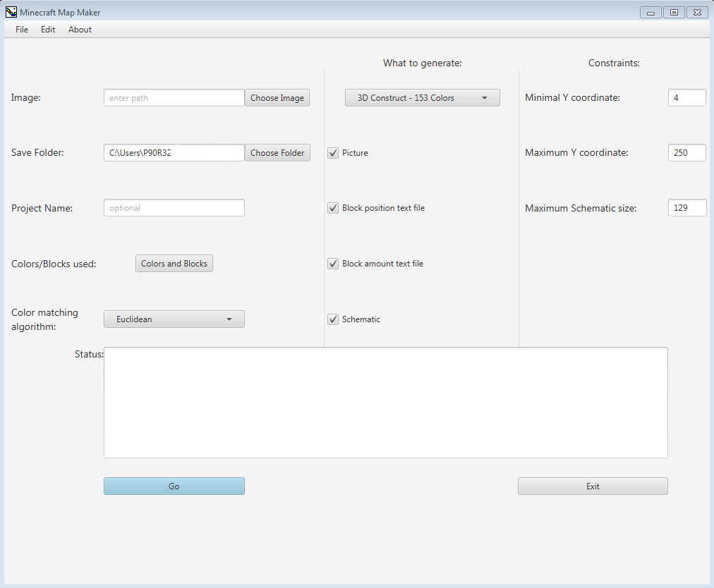The width and height of the screenshot is (714, 588).
Task: Open the About menu
Action: (x=80, y=30)
